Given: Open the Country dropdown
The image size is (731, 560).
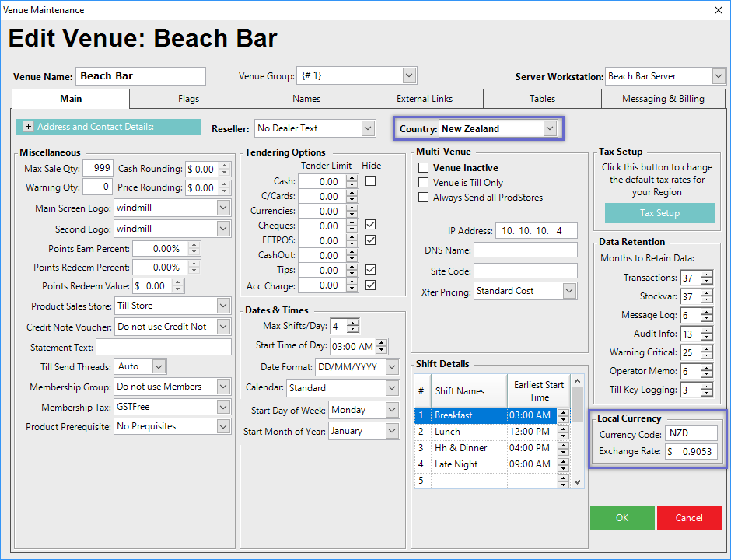Looking at the screenshot, I should point(550,128).
